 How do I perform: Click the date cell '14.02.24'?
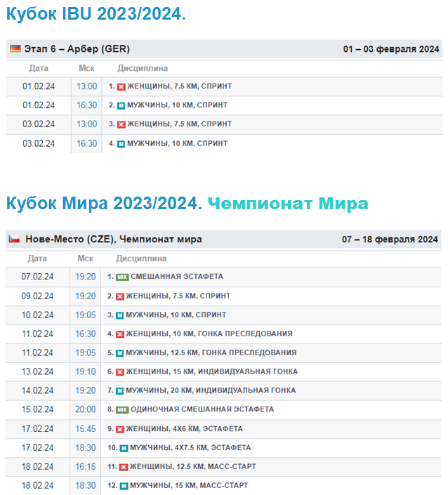click(37, 391)
